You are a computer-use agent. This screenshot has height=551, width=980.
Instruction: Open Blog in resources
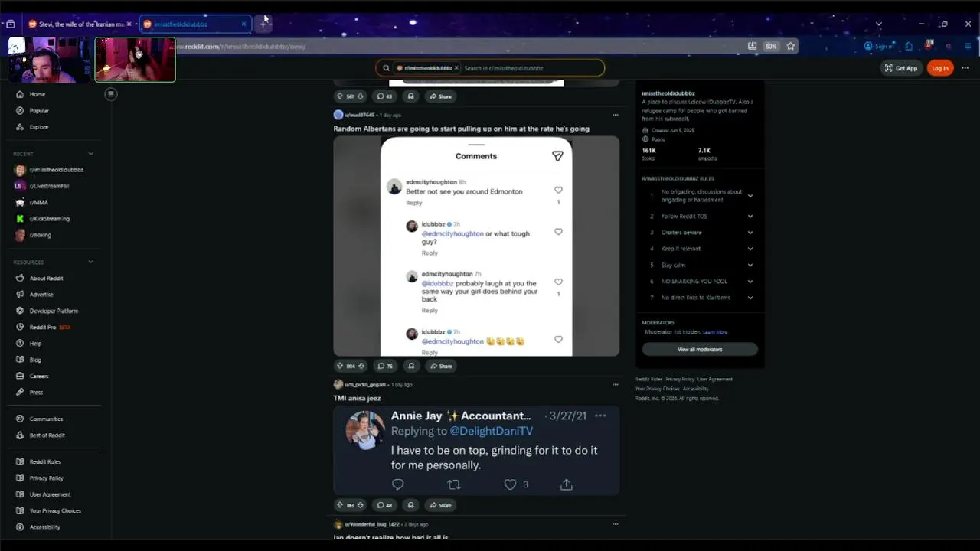click(x=35, y=360)
